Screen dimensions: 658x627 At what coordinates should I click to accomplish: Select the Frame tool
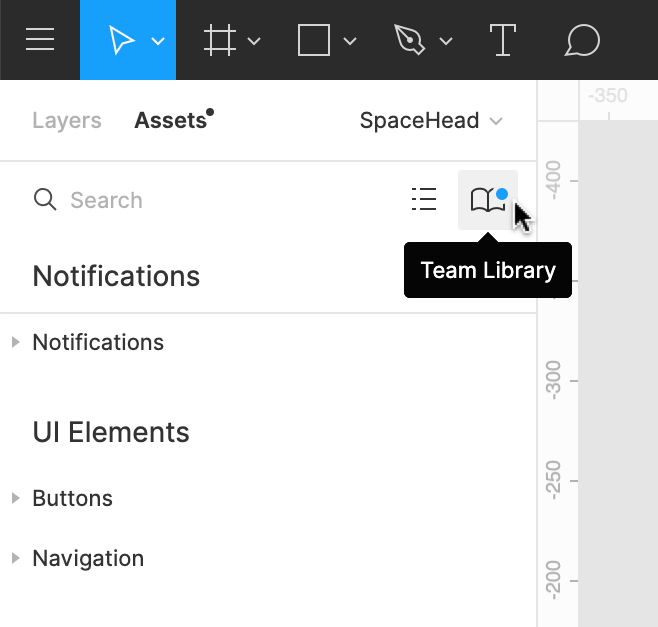[218, 41]
